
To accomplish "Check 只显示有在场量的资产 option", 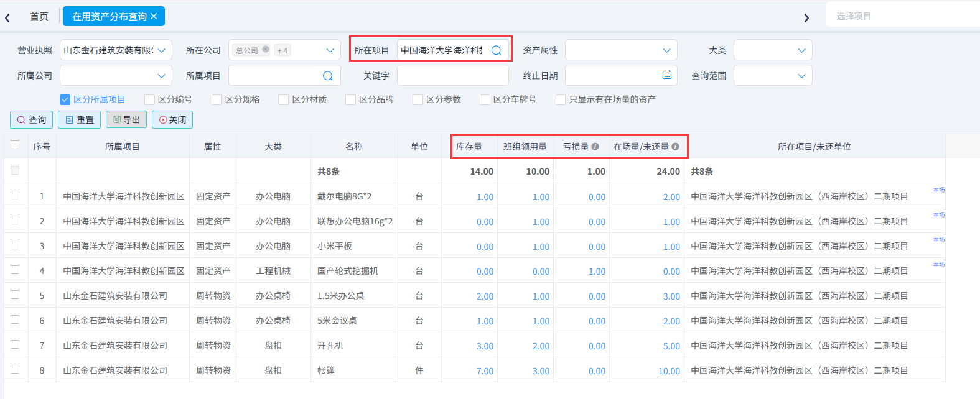I will (x=561, y=99).
